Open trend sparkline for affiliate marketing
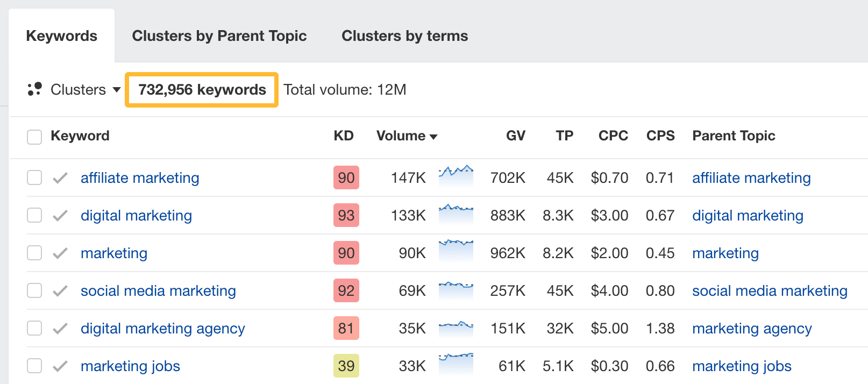The image size is (868, 384). click(456, 176)
